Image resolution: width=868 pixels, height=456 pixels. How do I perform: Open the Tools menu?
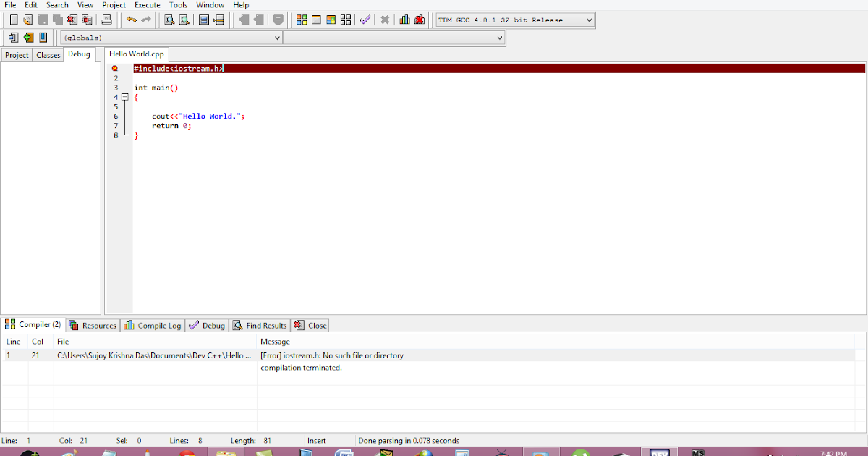pos(178,5)
